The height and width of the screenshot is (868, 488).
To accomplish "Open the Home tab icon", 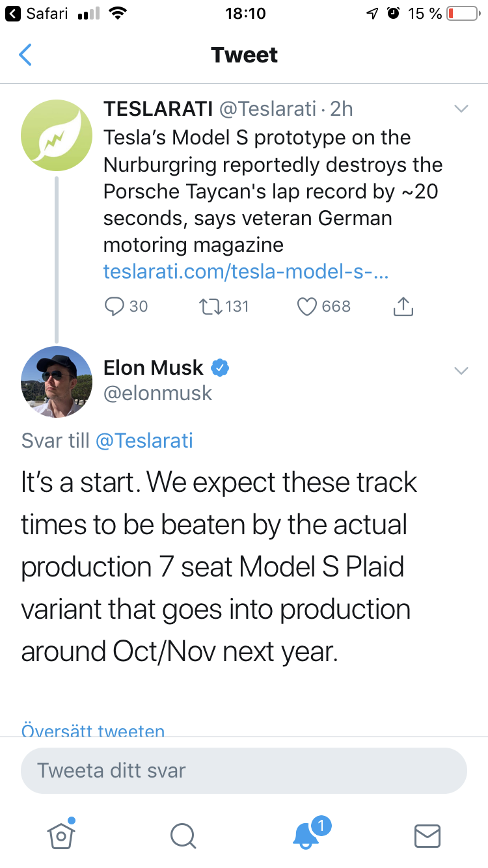I will click(x=61, y=834).
